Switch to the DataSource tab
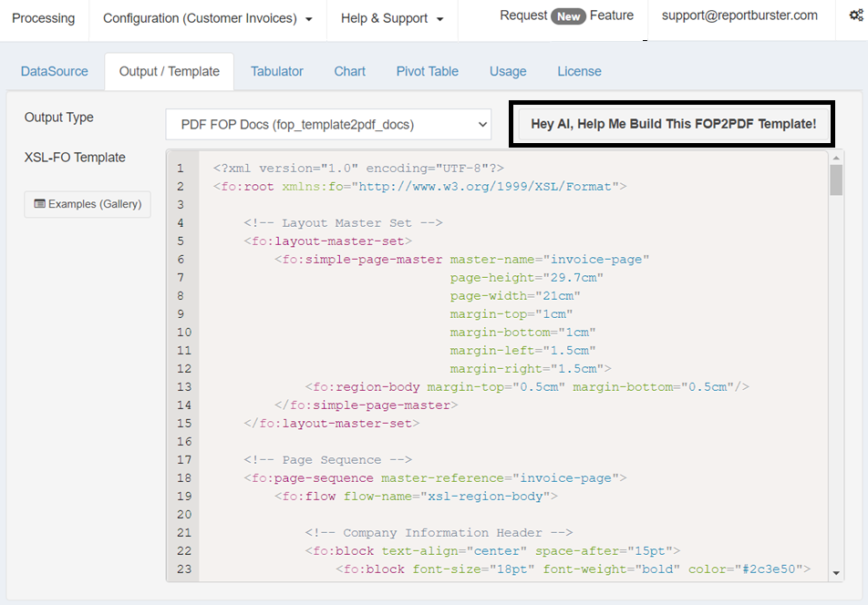 (55, 71)
